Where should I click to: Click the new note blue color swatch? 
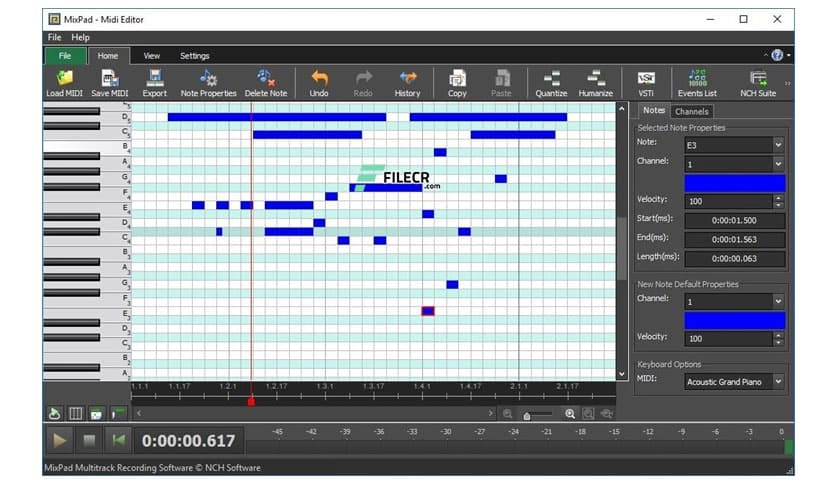coord(735,320)
